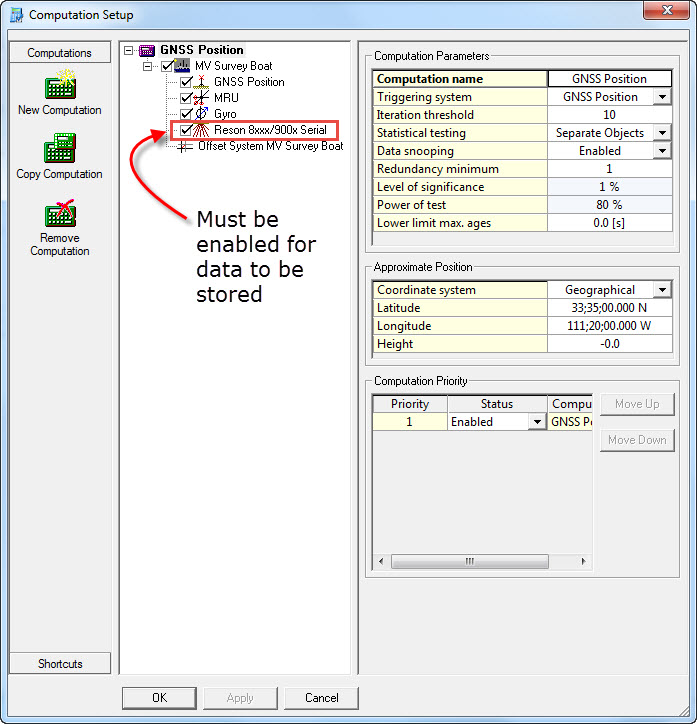
Task: Toggle the Gyro checkbox
Action: (x=186, y=114)
